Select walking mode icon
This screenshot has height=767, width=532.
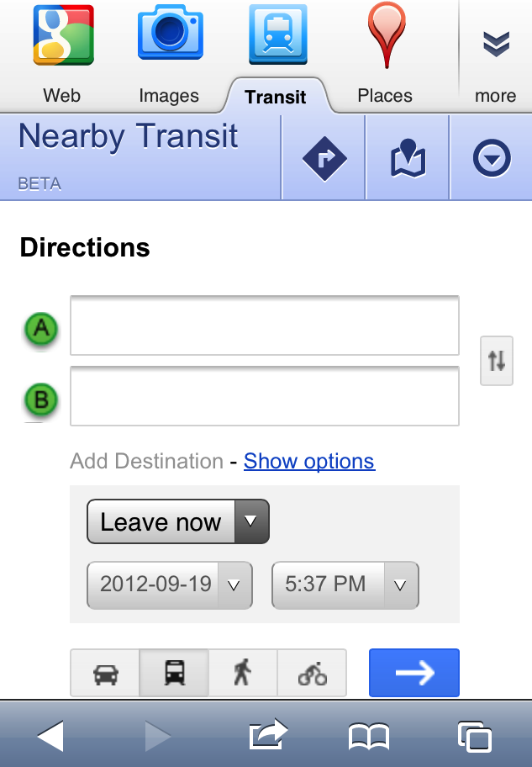(x=243, y=673)
